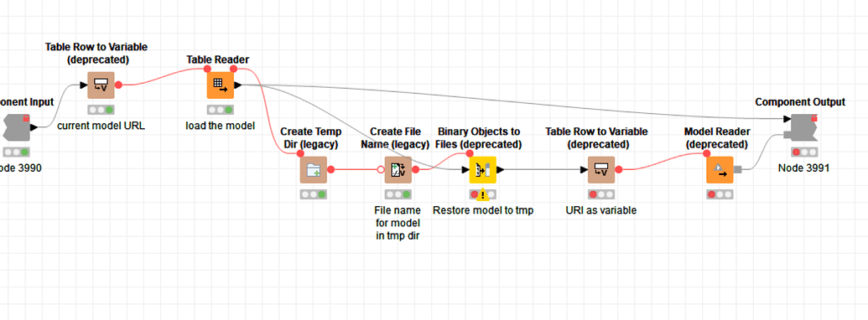Select the Create File Name node icon
The image size is (868, 320).
(x=398, y=170)
